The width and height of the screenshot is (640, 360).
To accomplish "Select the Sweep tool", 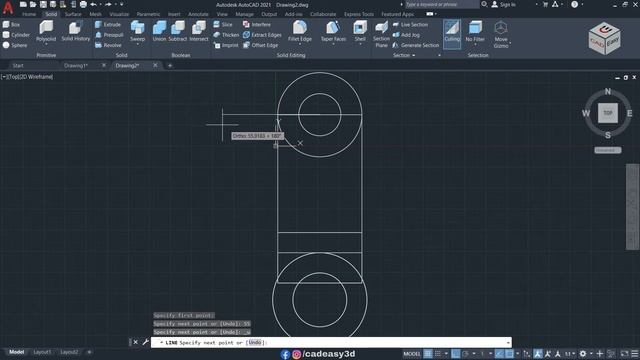I will [138, 30].
